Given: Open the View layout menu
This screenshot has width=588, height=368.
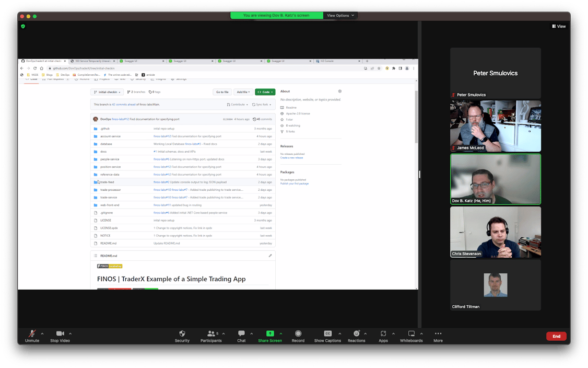Looking at the screenshot, I should tap(559, 26).
